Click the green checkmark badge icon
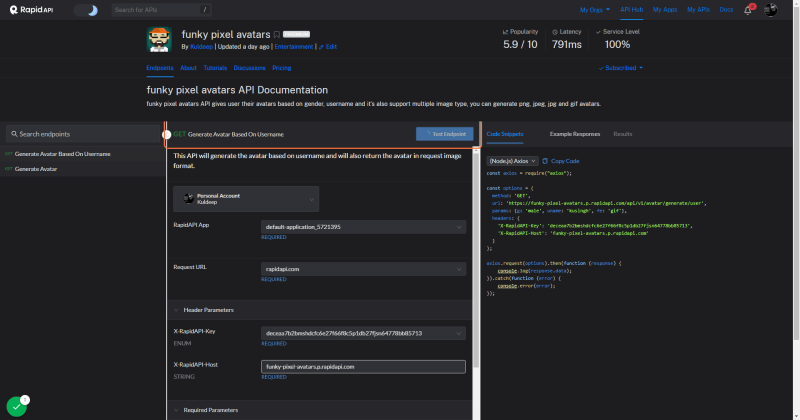 click(x=16, y=407)
